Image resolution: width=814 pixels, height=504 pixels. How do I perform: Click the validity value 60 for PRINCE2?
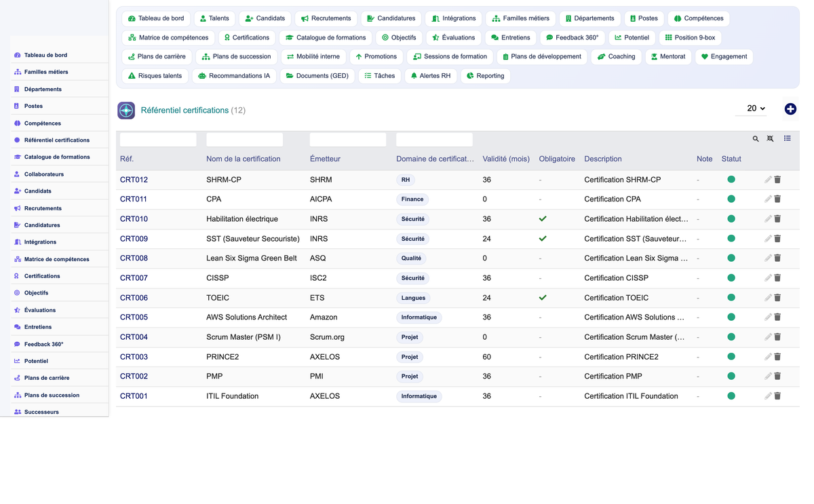[x=487, y=357]
